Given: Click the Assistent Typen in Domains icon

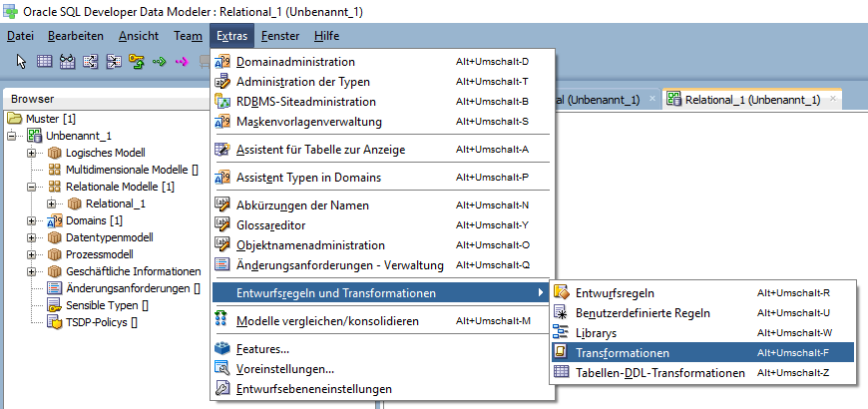Looking at the screenshot, I should coord(221,178).
